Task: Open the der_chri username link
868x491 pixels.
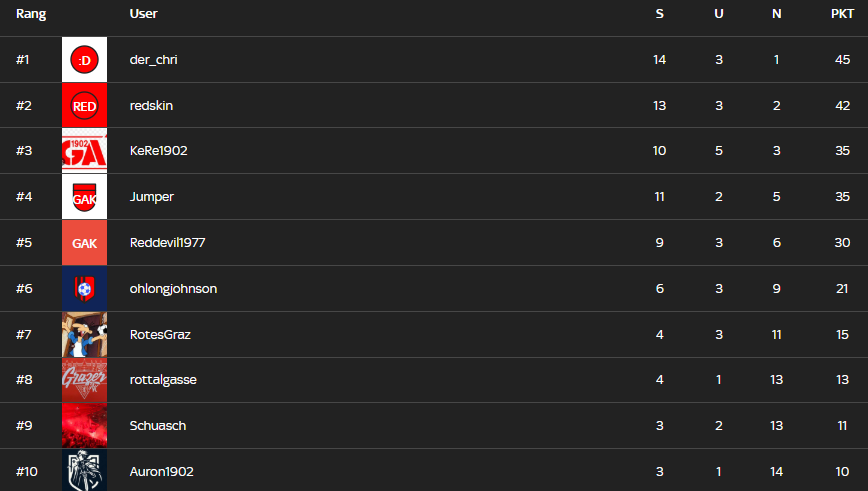Action: coord(153,60)
